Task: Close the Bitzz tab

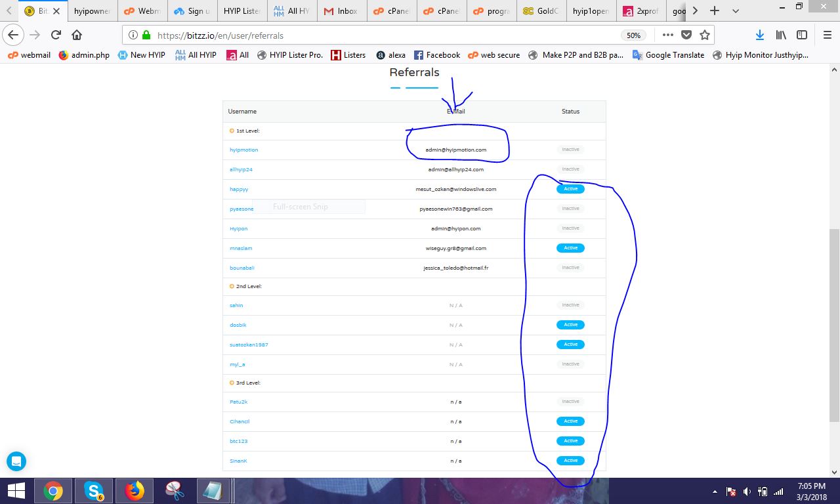Action: point(56,11)
